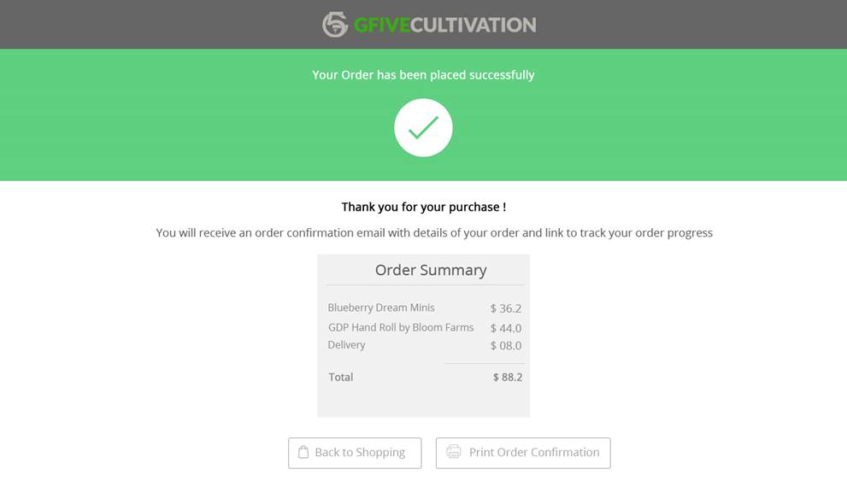Click the Order Summary heading
The width and height of the screenshot is (847, 504).
point(431,270)
